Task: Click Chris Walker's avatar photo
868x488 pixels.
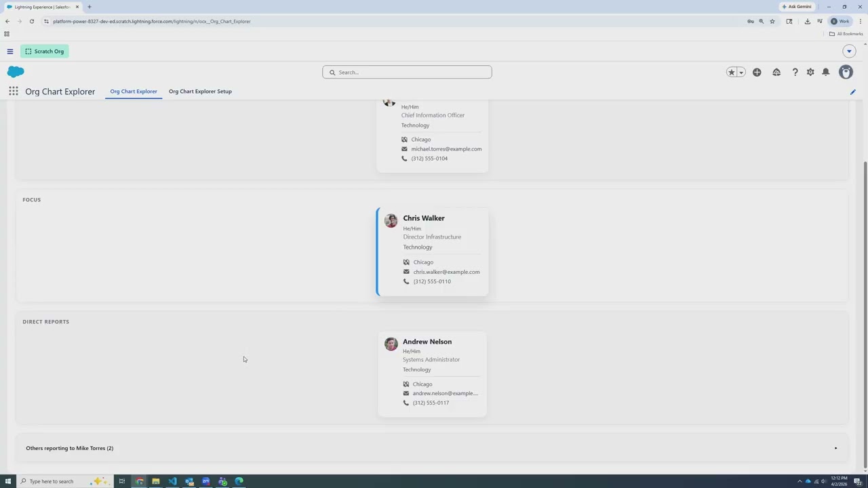Action: pyautogui.click(x=391, y=220)
